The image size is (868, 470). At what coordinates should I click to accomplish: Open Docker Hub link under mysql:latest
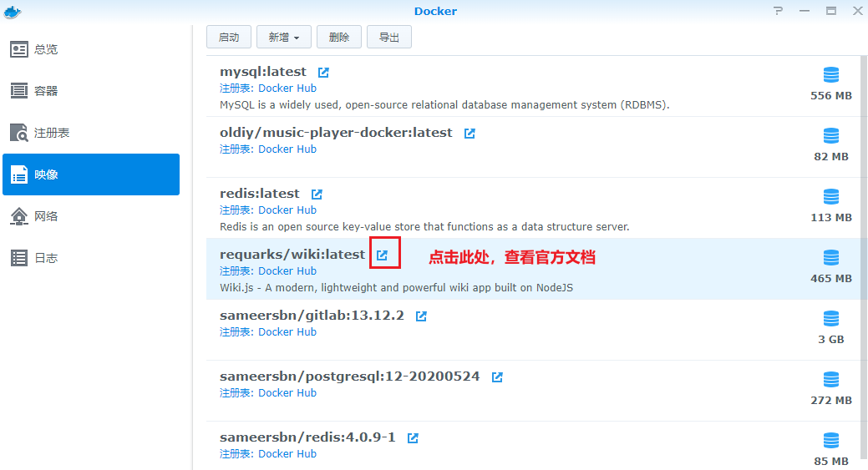pos(287,88)
